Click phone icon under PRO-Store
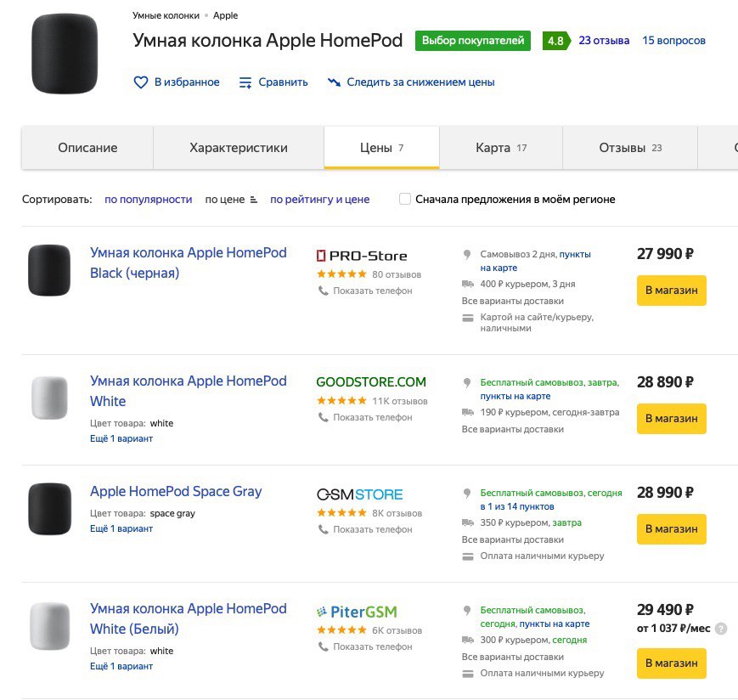 323,291
